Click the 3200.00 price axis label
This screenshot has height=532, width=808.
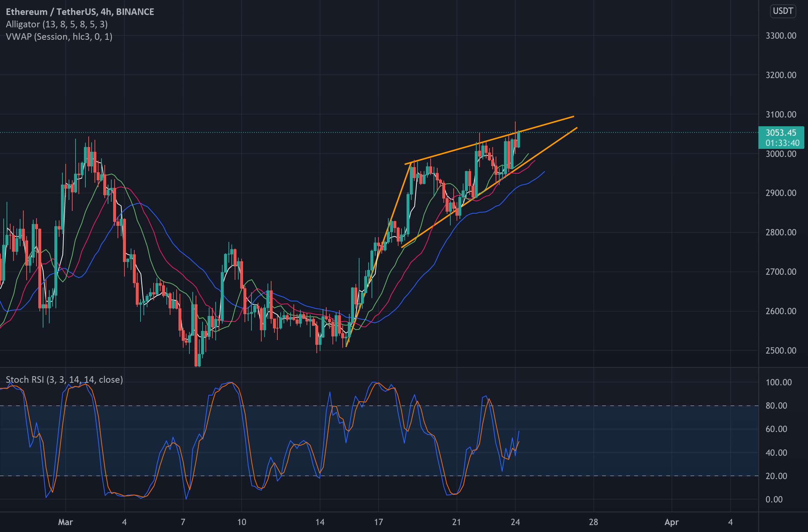click(781, 75)
